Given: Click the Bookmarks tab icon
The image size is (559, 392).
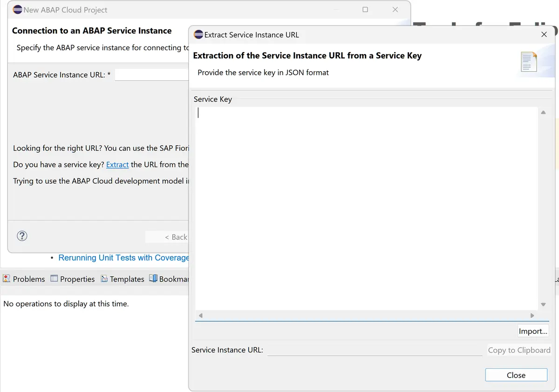Looking at the screenshot, I should click(x=153, y=278).
